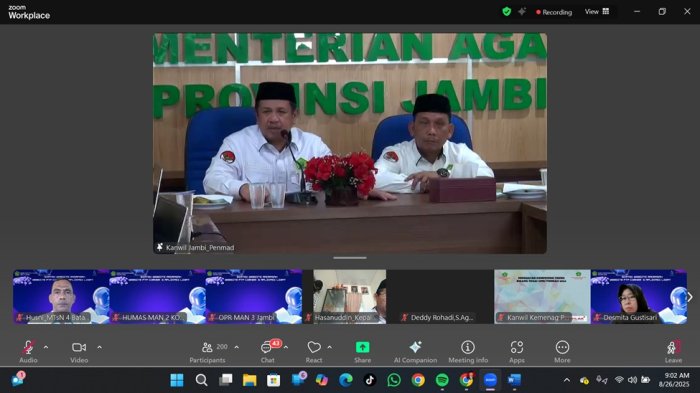Leave the meeting
This screenshot has width=700, height=393.
(673, 351)
